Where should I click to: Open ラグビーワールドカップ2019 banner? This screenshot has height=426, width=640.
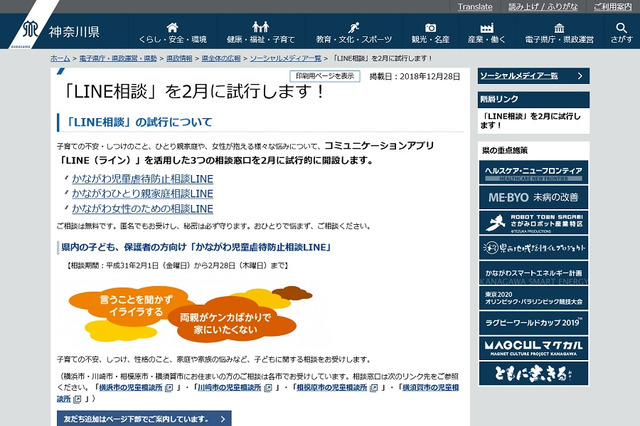[533, 323]
